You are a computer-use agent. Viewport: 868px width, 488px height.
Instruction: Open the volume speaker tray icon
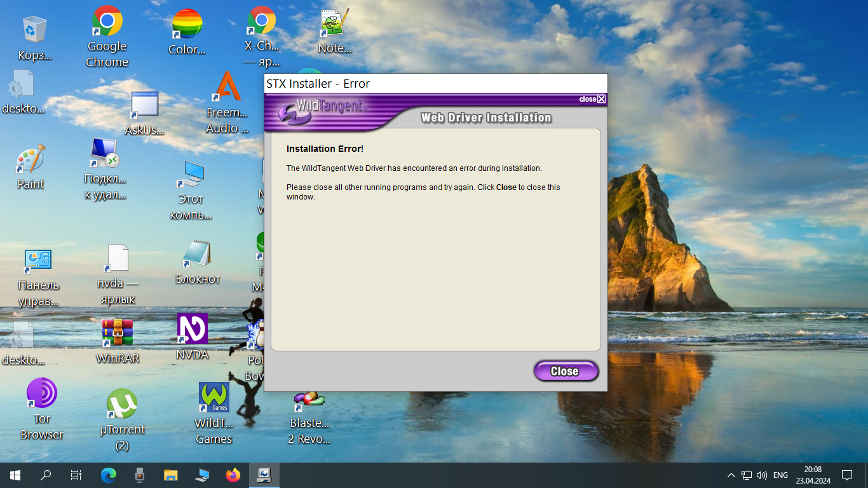coord(762,475)
